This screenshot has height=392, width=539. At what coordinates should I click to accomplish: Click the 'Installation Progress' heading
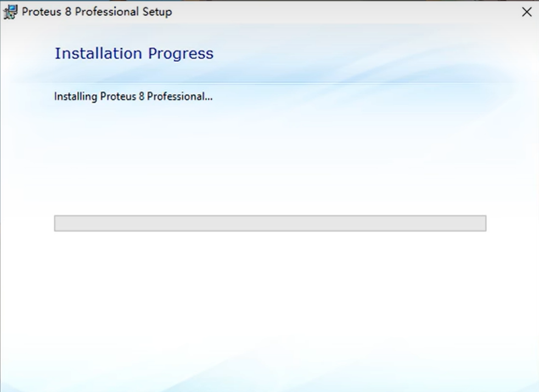pyautogui.click(x=134, y=54)
